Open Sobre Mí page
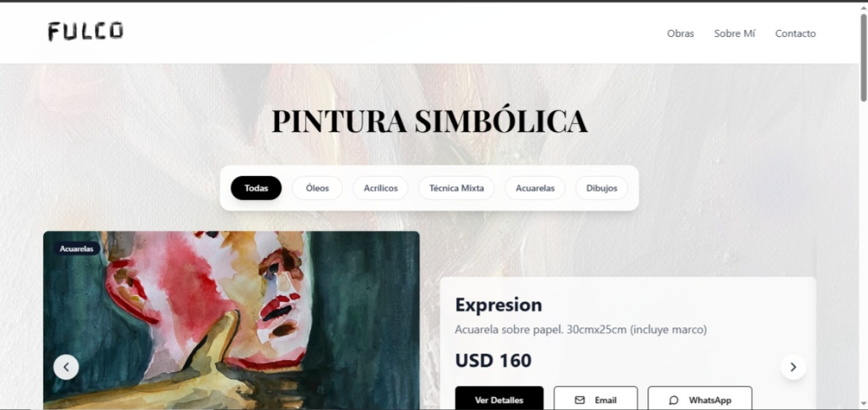This screenshot has width=868, height=410. click(735, 34)
